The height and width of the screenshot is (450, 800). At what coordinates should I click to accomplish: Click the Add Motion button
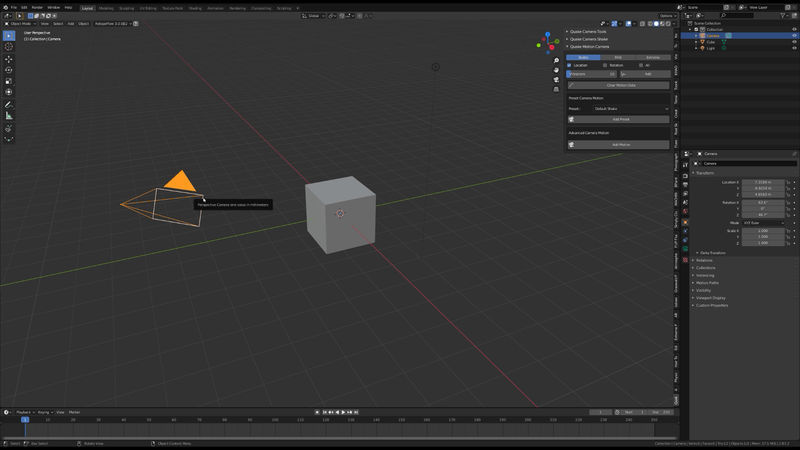[x=618, y=145]
